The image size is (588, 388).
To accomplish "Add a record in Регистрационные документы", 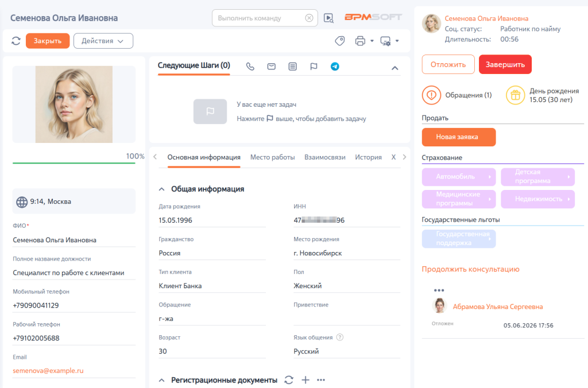I will (x=305, y=380).
